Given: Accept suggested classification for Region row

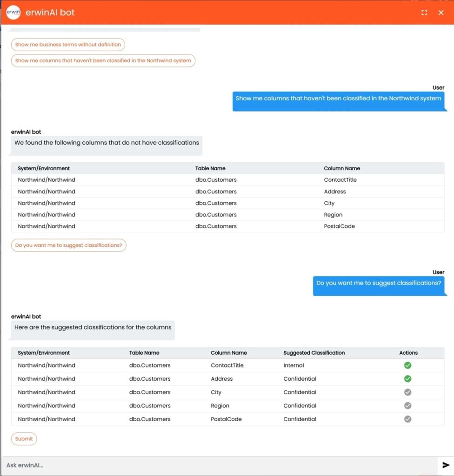Looking at the screenshot, I should (x=407, y=406).
